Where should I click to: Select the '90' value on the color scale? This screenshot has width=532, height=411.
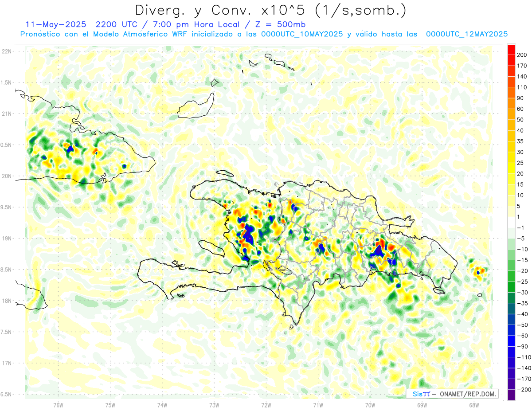click(521, 98)
